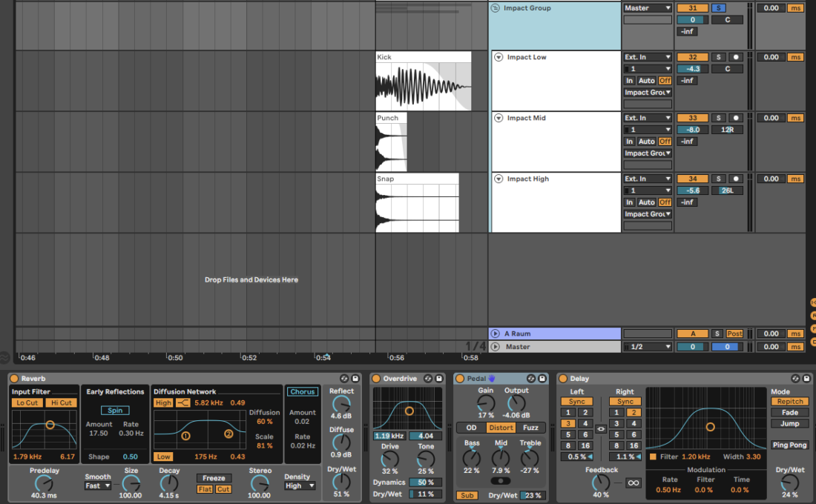Open Impact Low output routing dropdown
Screen dimensions: 816x504
pos(648,93)
